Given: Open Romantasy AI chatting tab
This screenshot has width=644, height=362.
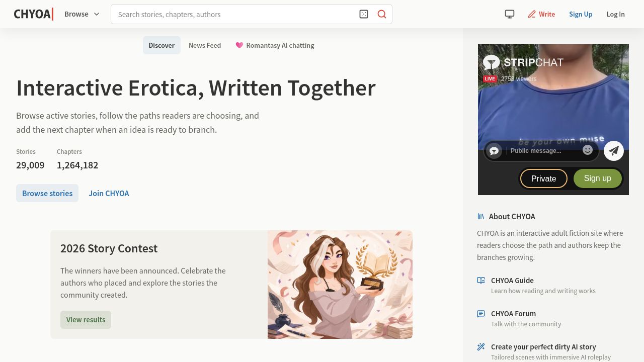Looking at the screenshot, I should [275, 45].
